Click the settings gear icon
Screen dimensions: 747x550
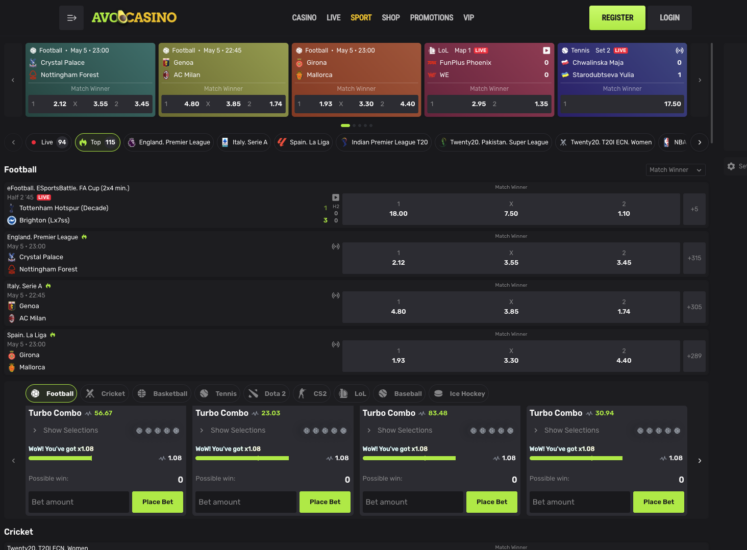tap(731, 166)
